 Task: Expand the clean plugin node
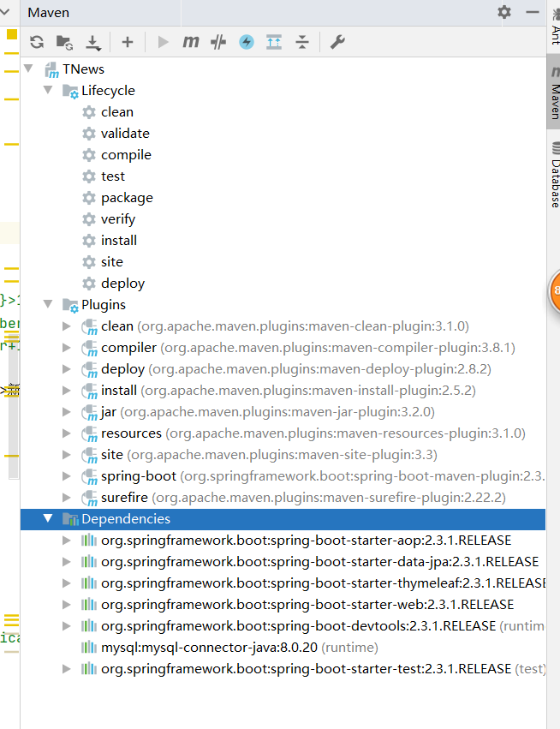click(67, 326)
